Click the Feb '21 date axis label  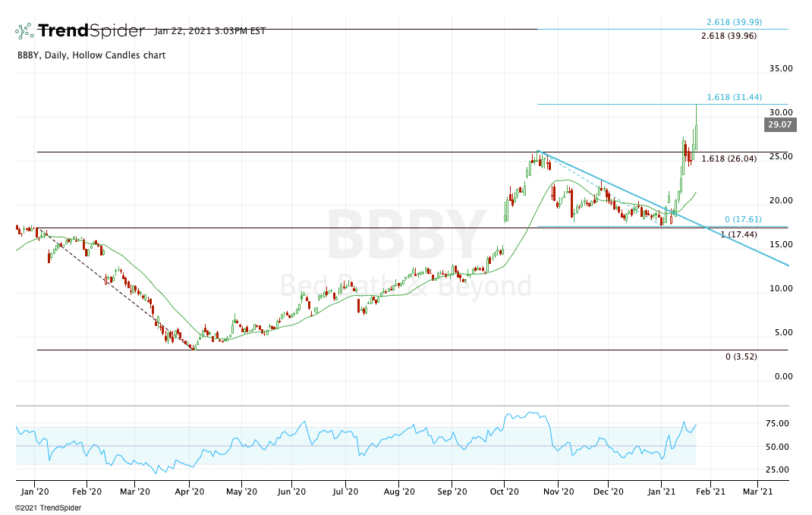(710, 491)
